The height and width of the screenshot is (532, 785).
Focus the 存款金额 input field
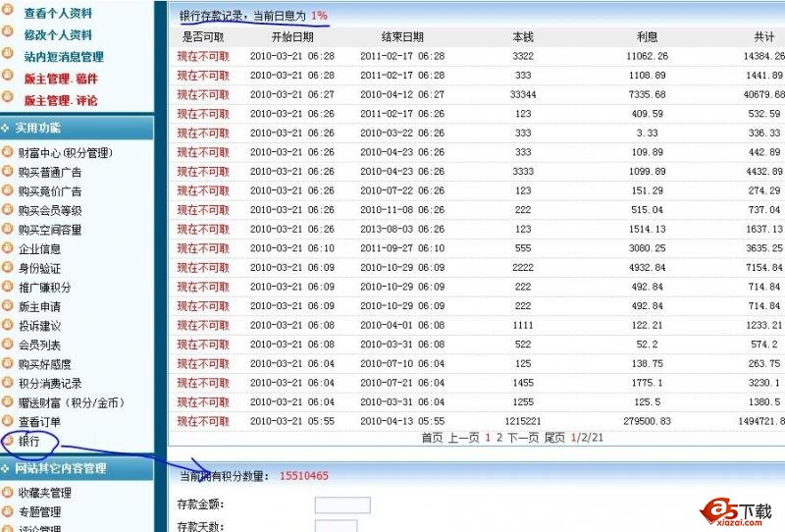point(342,505)
